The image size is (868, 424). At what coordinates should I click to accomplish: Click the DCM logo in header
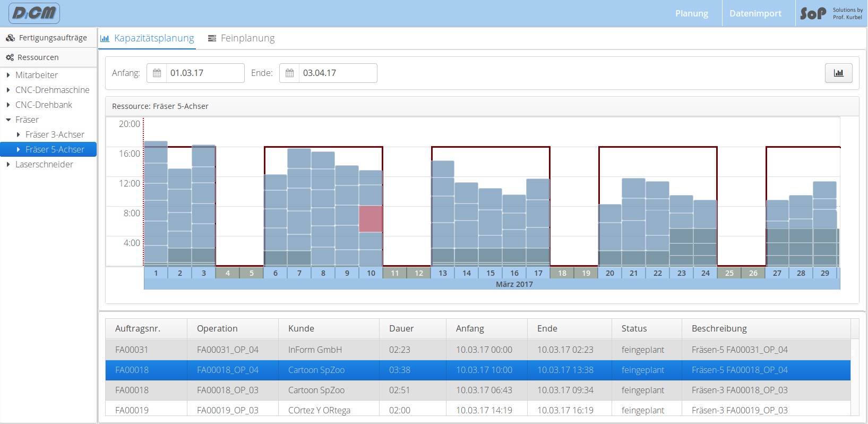[x=35, y=13]
